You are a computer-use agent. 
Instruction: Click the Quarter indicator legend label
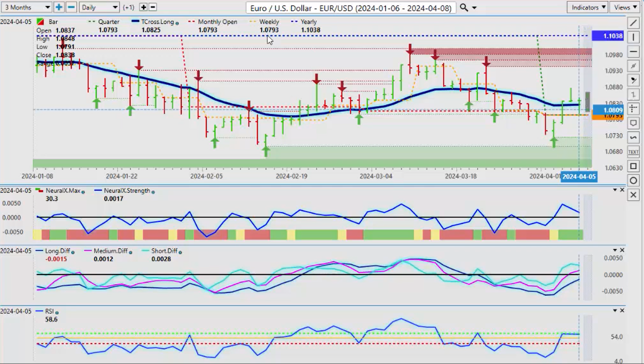109,22
